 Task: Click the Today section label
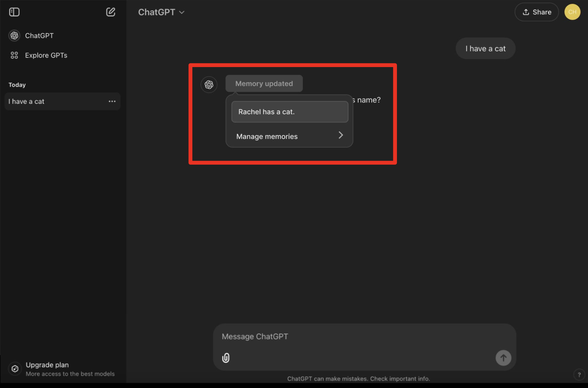coord(17,85)
